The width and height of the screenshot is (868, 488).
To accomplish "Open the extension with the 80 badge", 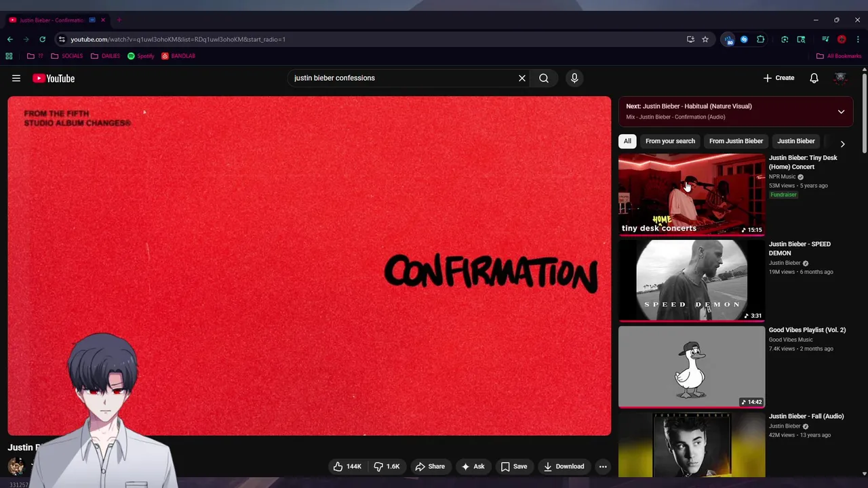I will [729, 39].
